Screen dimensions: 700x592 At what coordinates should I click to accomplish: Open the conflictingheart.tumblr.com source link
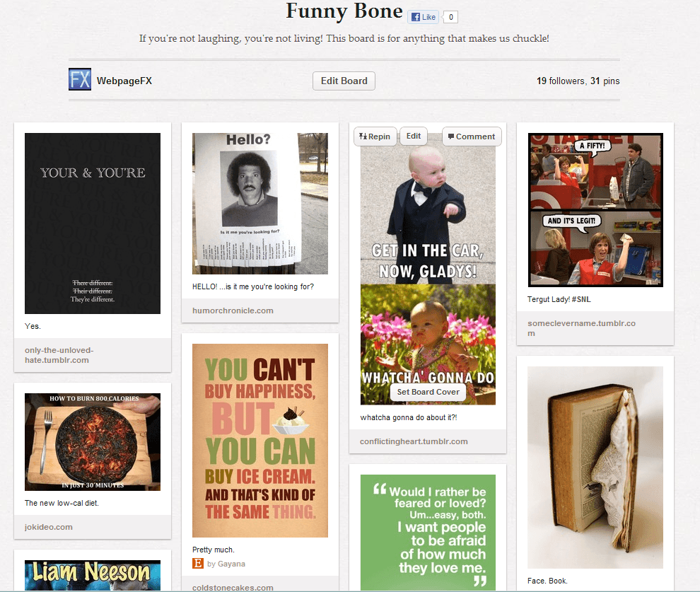(412, 441)
